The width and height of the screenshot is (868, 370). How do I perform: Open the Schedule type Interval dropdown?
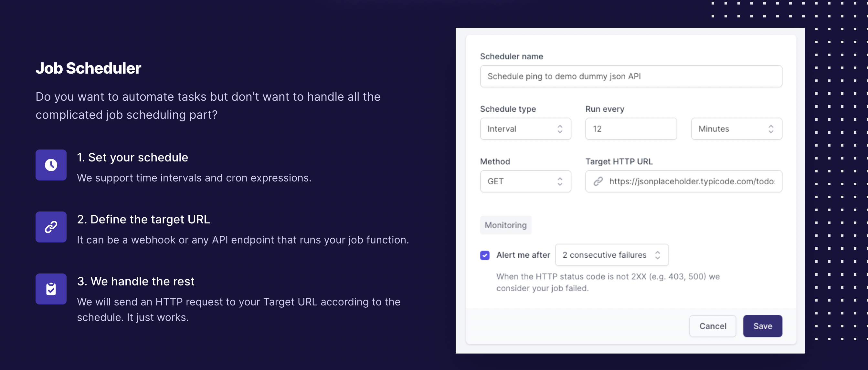tap(525, 129)
